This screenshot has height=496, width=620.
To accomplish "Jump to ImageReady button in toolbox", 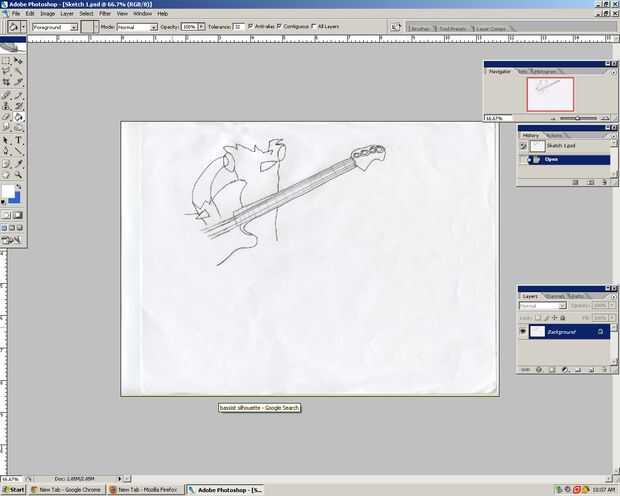I will 11,240.
